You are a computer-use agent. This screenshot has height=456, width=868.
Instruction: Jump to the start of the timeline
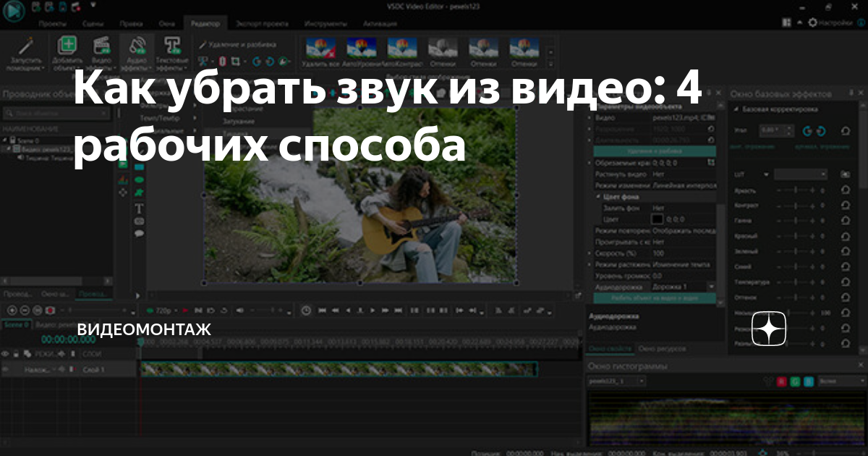click(322, 311)
